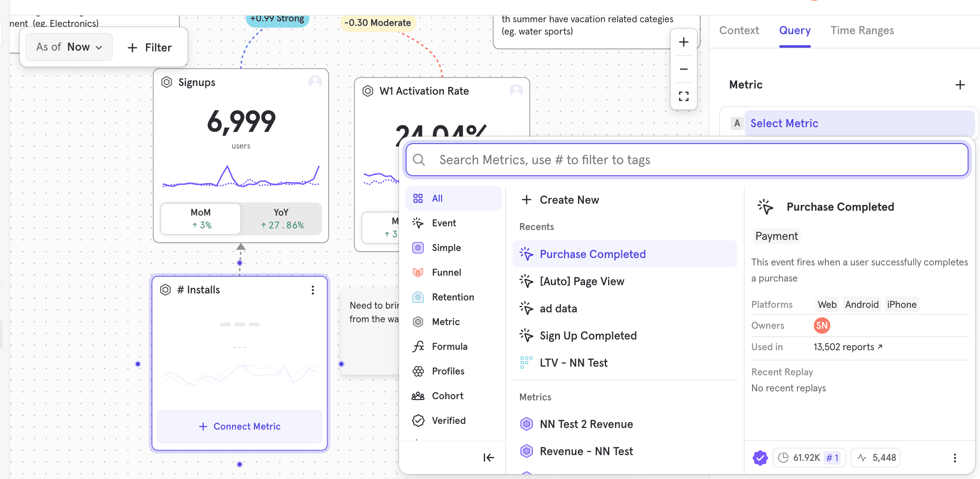Open Purchase Completed details kebab menu
This screenshot has height=479, width=980.
coord(954,458)
